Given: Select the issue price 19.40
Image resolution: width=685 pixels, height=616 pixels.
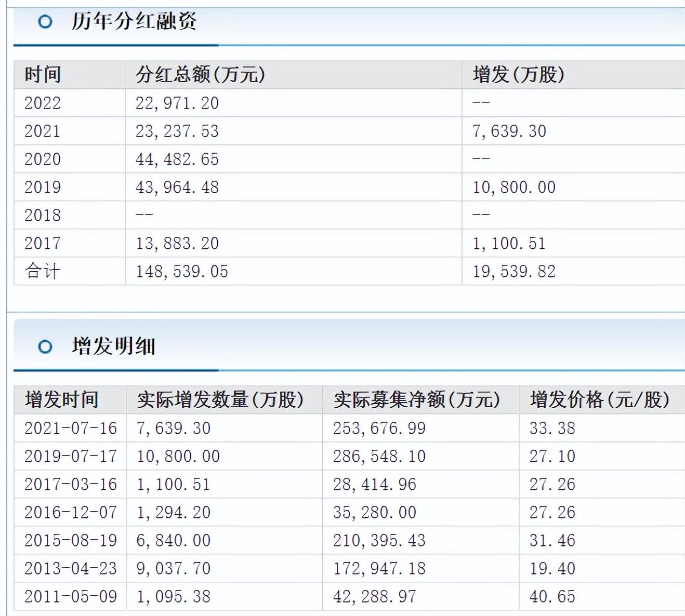Looking at the screenshot, I should [552, 568].
